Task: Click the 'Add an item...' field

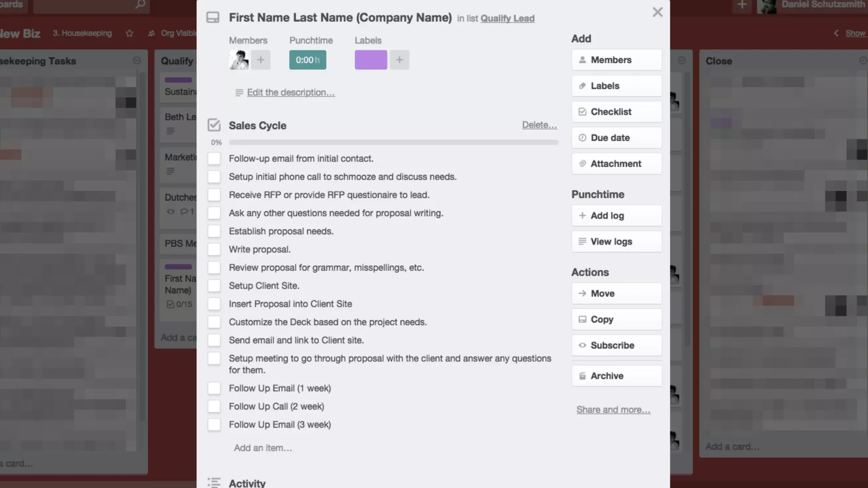Action: [263, 448]
